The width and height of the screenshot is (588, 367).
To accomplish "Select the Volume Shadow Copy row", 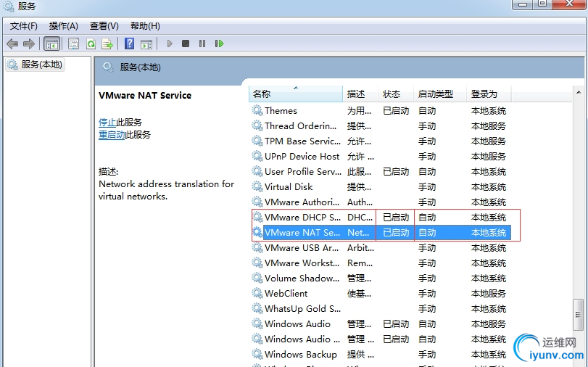I will coord(381,279).
